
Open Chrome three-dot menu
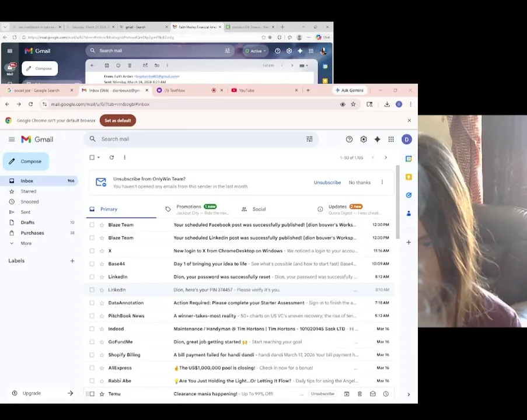pos(410,104)
